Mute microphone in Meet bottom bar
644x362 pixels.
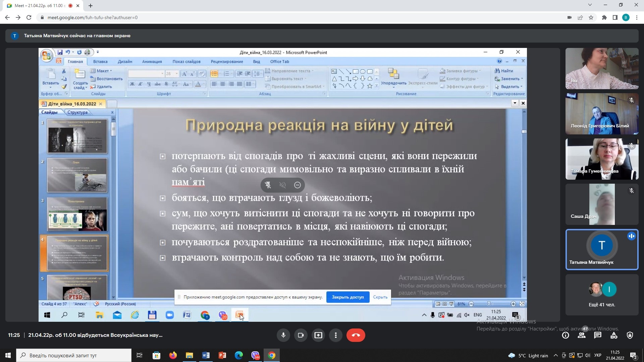[283, 335]
